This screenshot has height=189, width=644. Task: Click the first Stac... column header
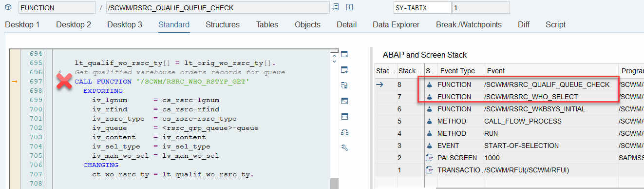coord(386,71)
